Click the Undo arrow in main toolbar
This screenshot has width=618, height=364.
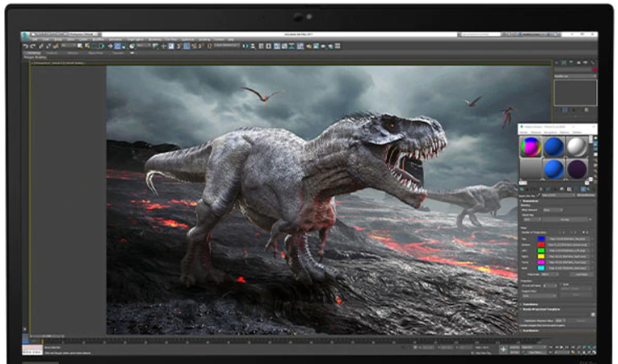point(25,46)
